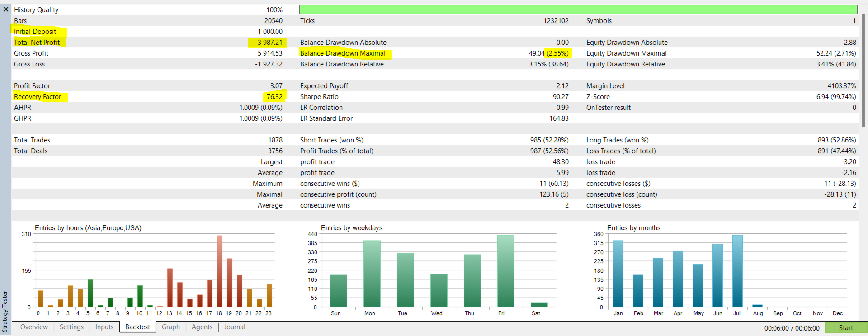Click the elapsed time 00:06:00 / 00:06:00
This screenshot has width=868, height=336.
pos(792,328)
